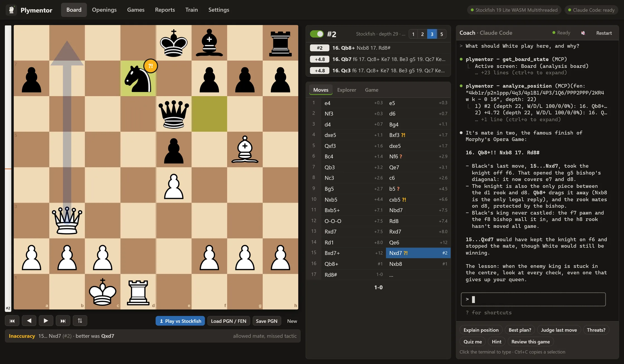Jump to the first move of the game
This screenshot has height=364, width=624.
click(12, 321)
